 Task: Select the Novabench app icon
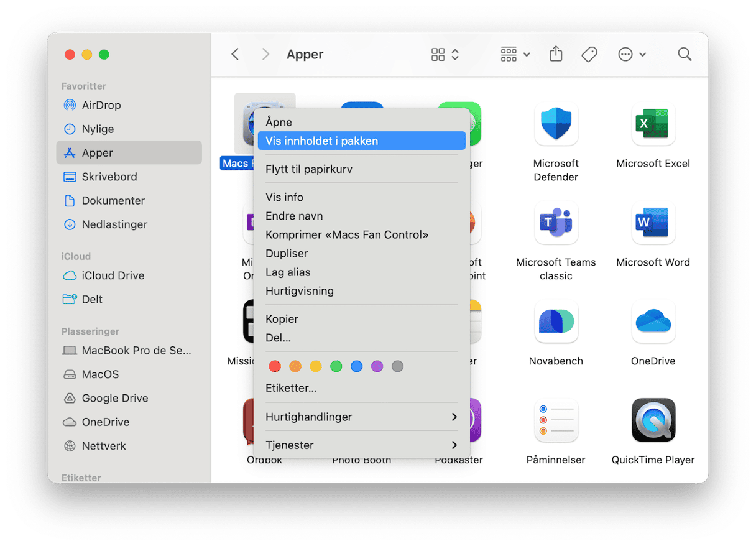point(556,322)
